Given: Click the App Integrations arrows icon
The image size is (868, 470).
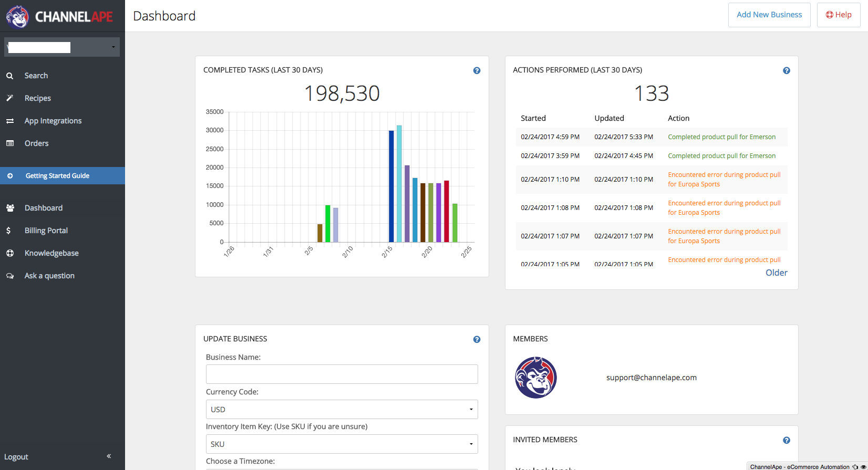Looking at the screenshot, I should (9, 121).
